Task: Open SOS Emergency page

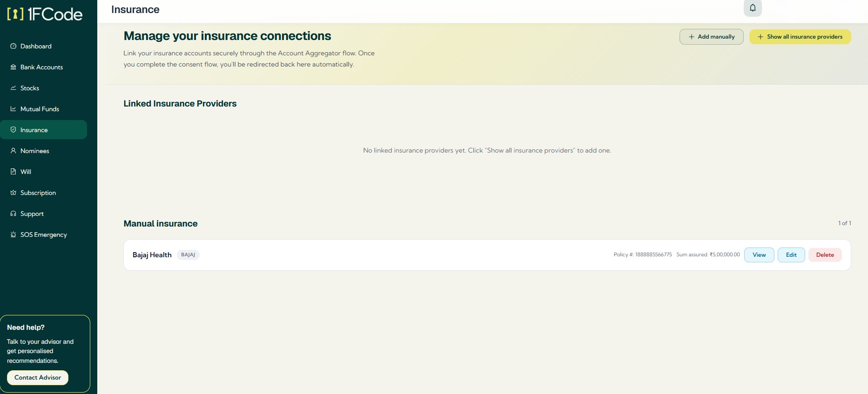Action: [x=44, y=234]
